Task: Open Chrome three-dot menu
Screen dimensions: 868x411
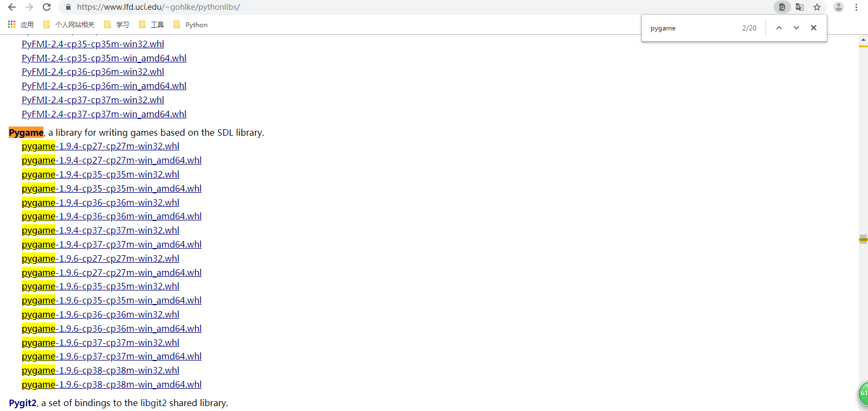Action: 856,7
